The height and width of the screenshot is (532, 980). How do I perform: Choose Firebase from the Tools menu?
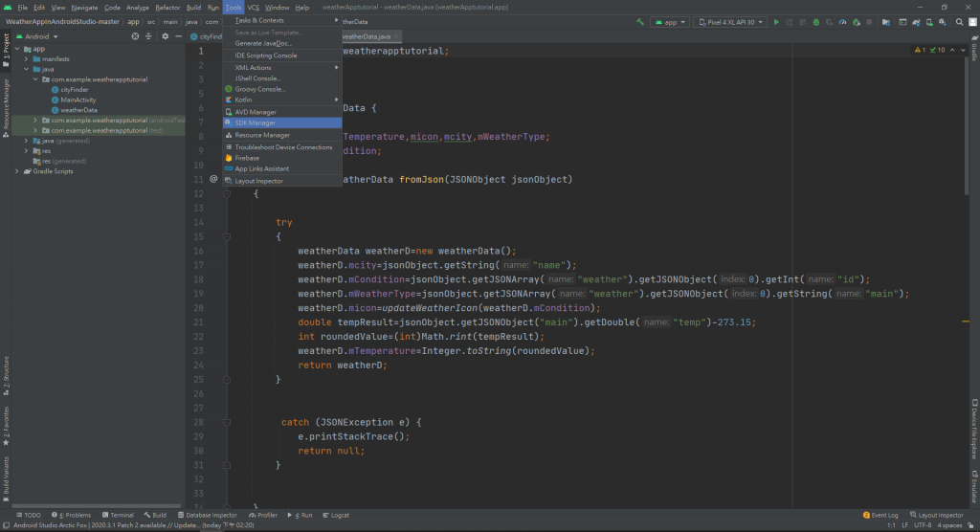point(282,158)
